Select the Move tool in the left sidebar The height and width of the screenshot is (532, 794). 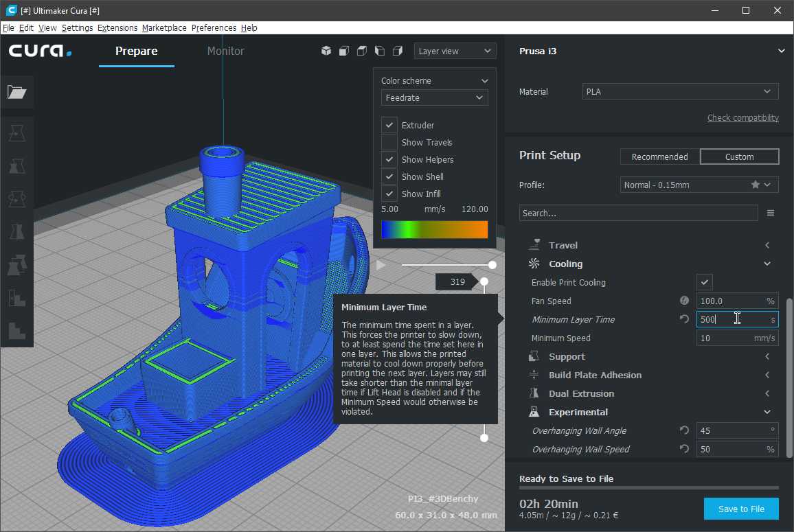click(17, 133)
